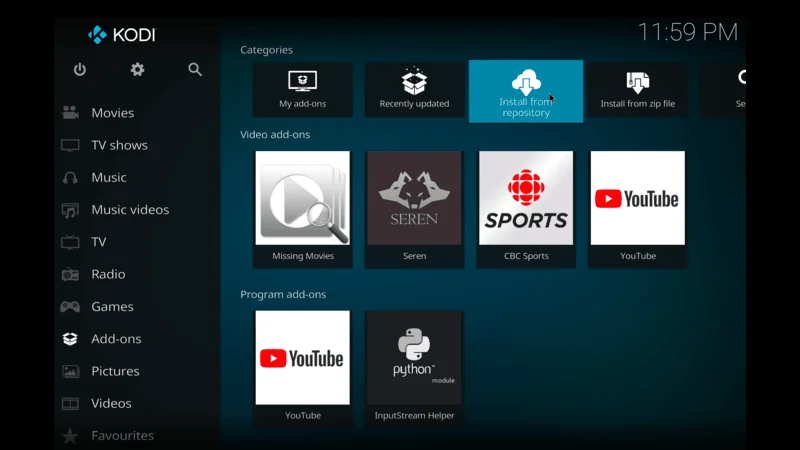Choose Install from zip file
Viewport: 800px width, 450px height.
638,90
